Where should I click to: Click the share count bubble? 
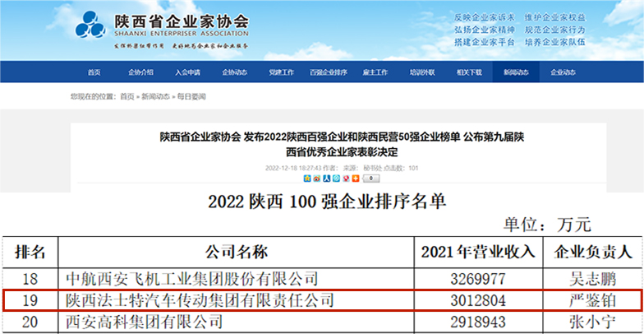coord(371,178)
